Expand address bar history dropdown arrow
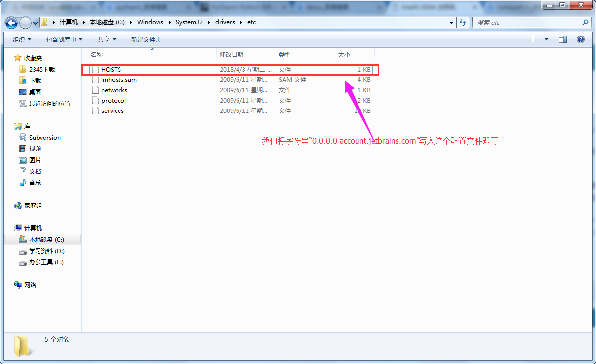Screen dimensions: 596x364 [451, 23]
